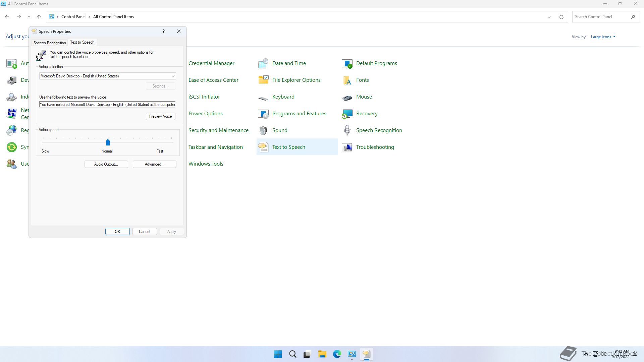Open Text to Speech icon
This screenshot has width=644, height=362.
click(x=263, y=147)
